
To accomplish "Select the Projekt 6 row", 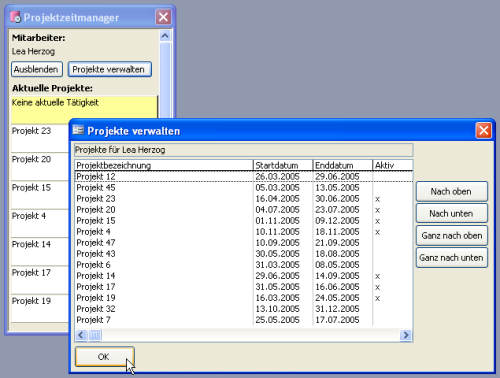I will pyautogui.click(x=244, y=264).
